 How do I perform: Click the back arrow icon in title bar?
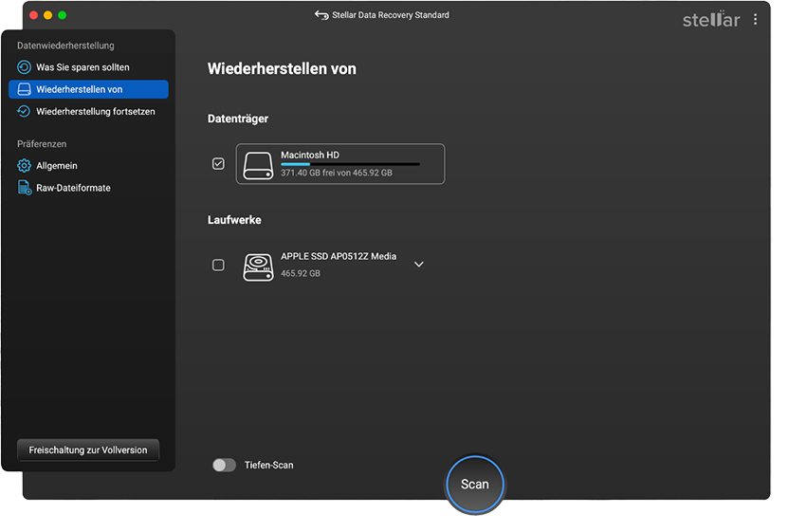click(x=320, y=15)
